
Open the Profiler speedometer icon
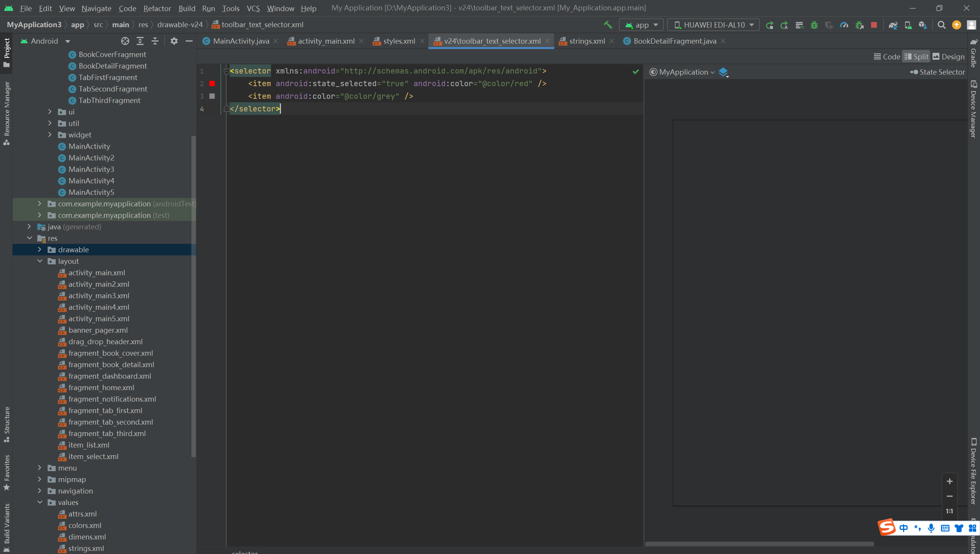coord(844,25)
